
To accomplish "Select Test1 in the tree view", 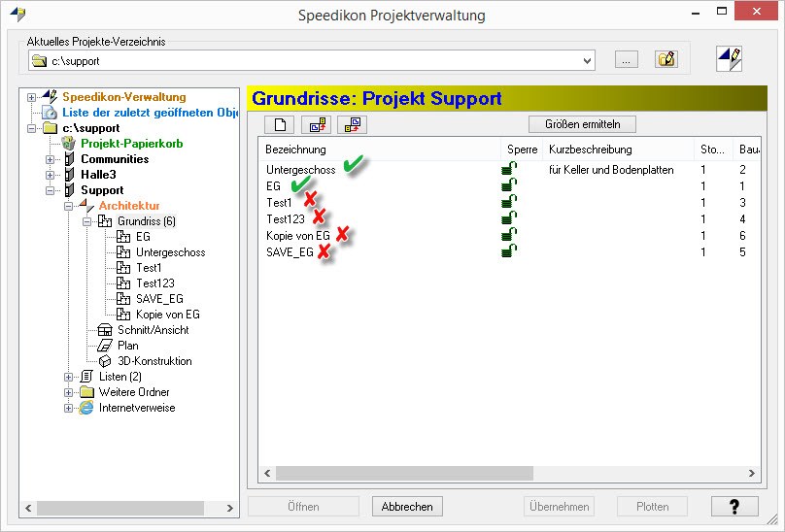I will click(x=149, y=268).
